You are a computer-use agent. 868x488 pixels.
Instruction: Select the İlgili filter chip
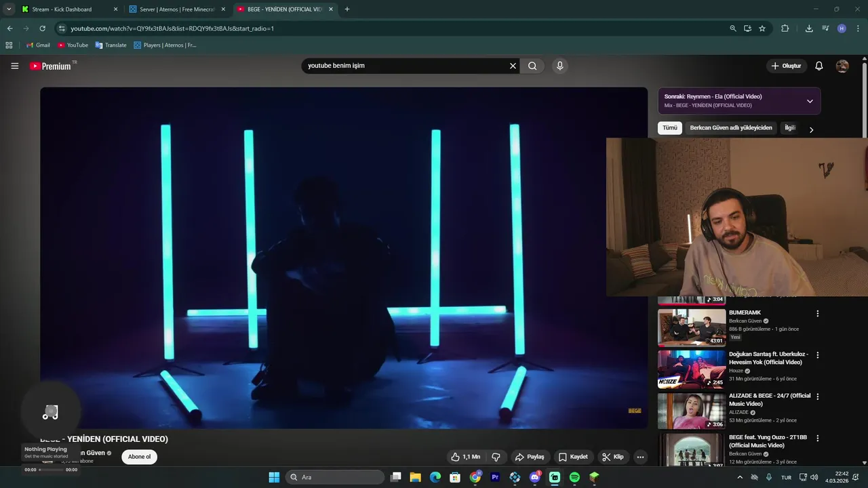(x=790, y=127)
